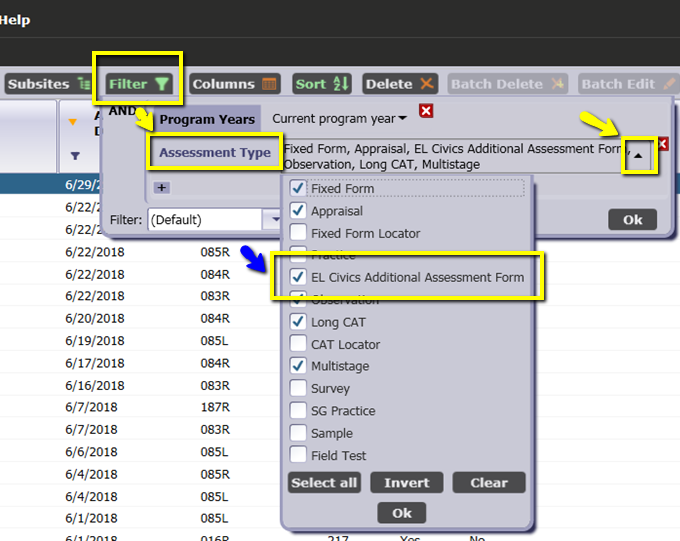Check the SG Practice checkbox
This screenshot has height=541, width=680.
point(298,410)
